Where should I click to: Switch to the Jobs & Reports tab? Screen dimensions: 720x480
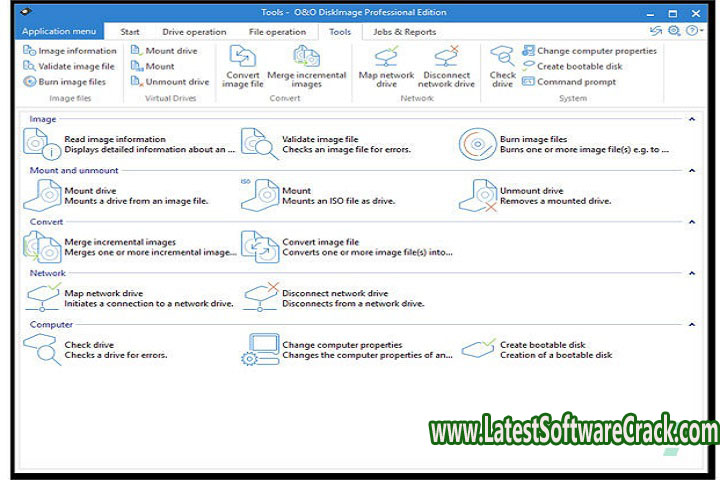pos(405,32)
